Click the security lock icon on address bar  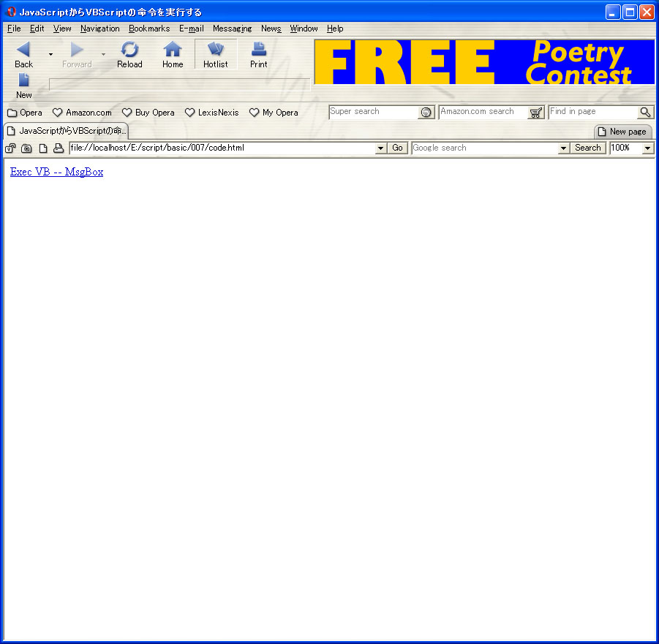[x=10, y=148]
